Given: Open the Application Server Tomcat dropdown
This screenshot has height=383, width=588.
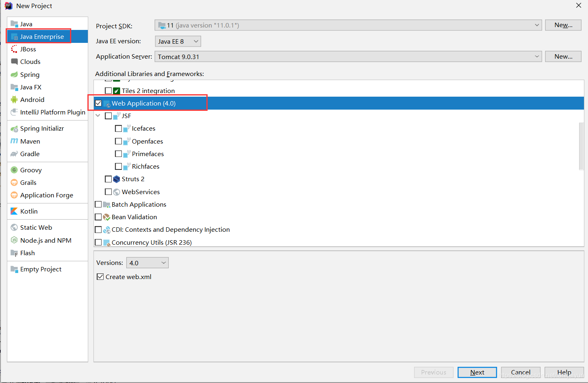Looking at the screenshot, I should pyautogui.click(x=348, y=57).
